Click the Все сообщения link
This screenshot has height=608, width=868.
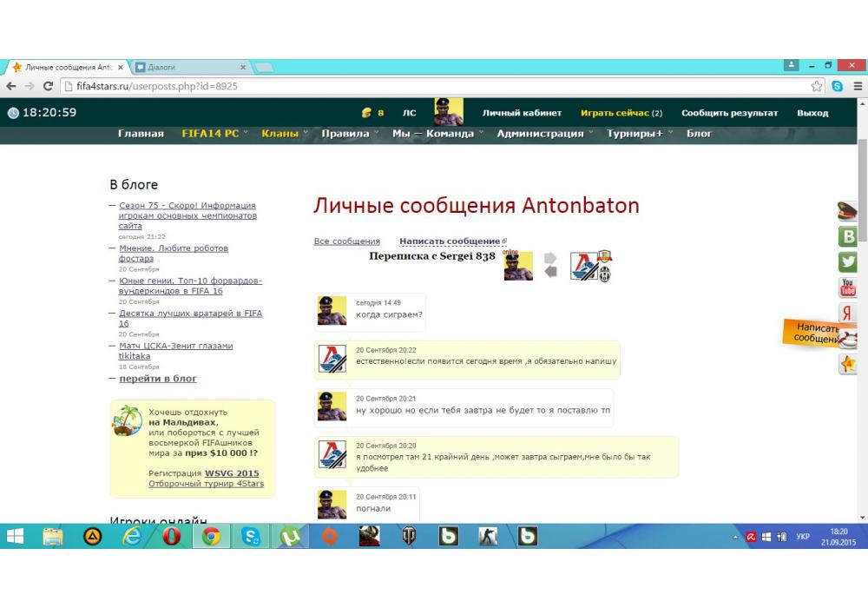coord(346,241)
